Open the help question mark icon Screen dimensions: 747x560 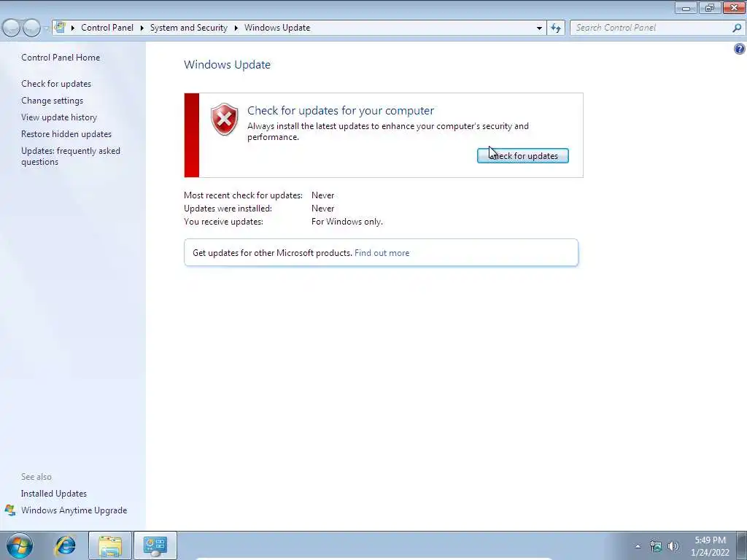coord(740,49)
